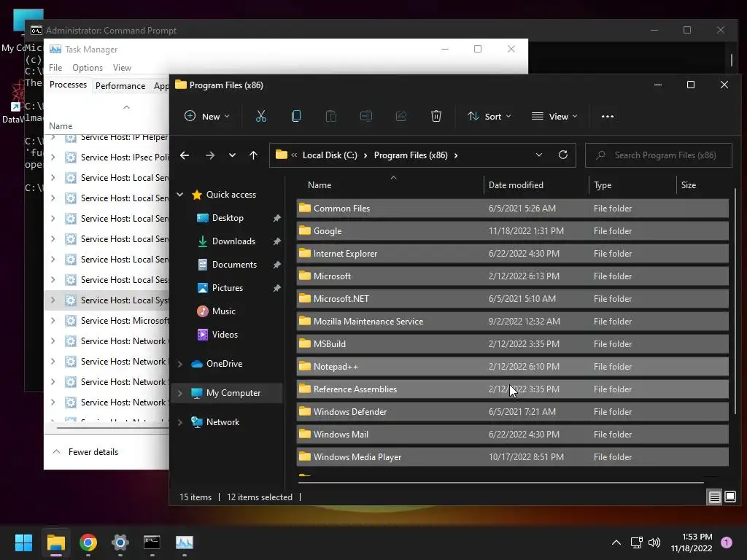Image resolution: width=747 pixels, height=560 pixels.
Task: Open Chrome from the taskbar
Action: pos(88,542)
